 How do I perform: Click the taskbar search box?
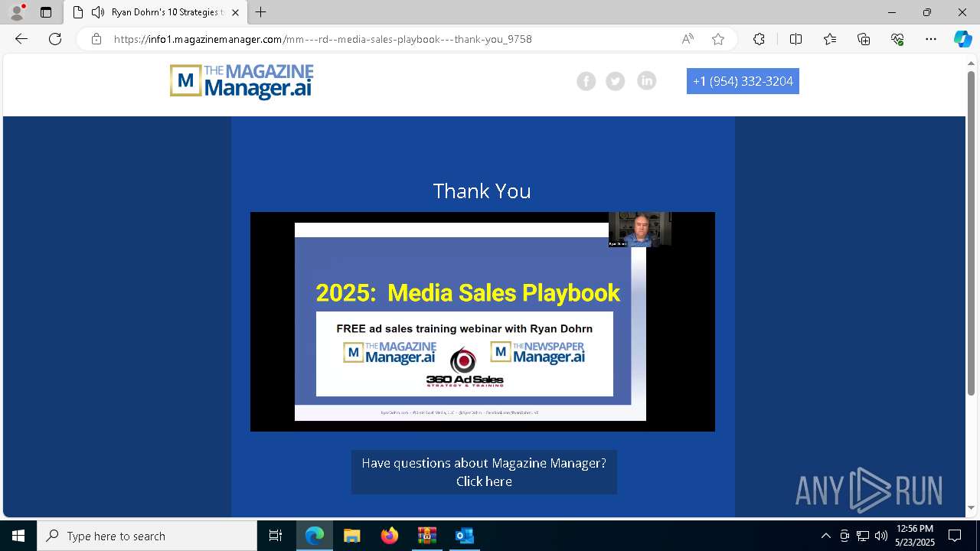click(147, 536)
